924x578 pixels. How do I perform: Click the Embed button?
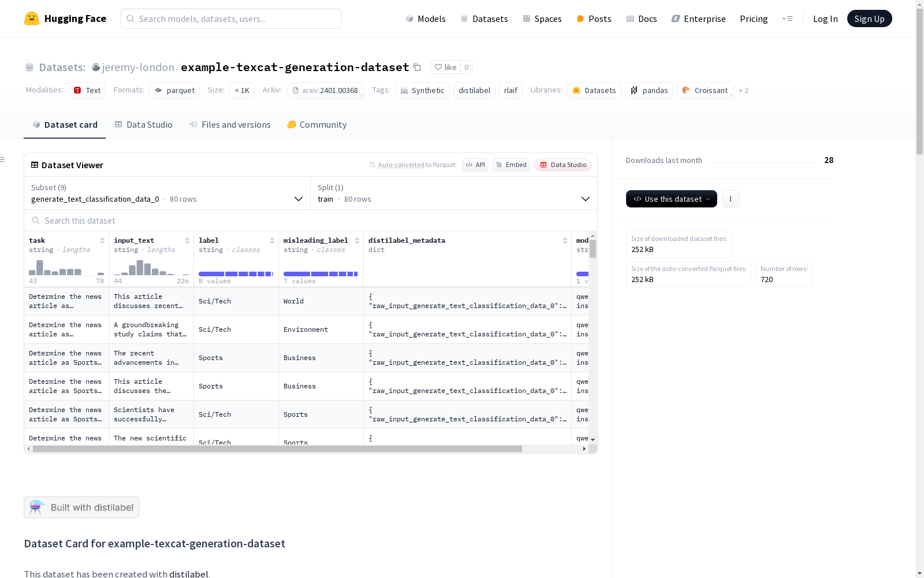tap(511, 165)
